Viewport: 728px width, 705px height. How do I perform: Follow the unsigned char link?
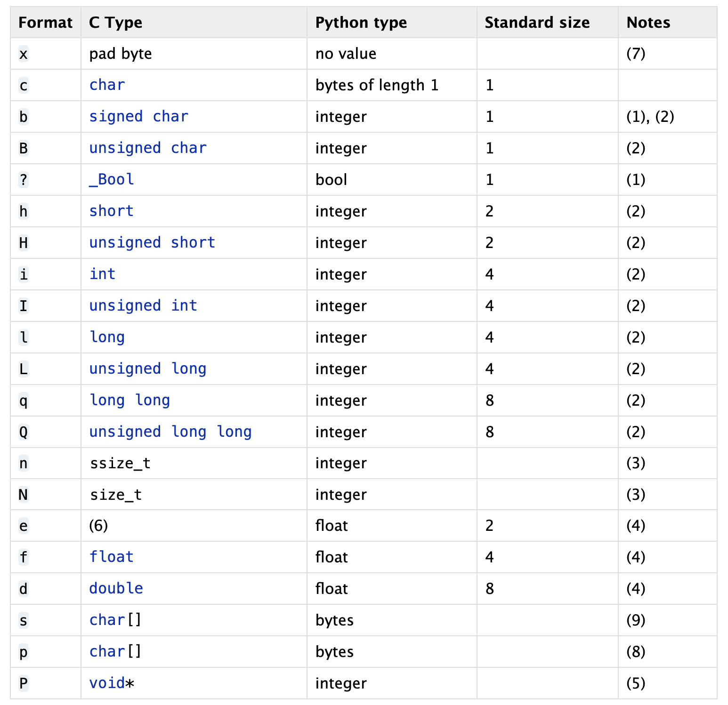pos(148,148)
